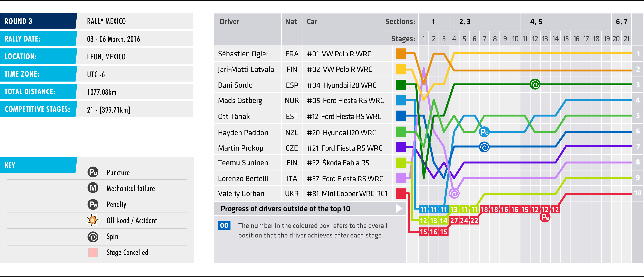Viewport: 644px width, 277px height.
Task: Click the 'RALLY MEXICO' title text
Action: 106,21
